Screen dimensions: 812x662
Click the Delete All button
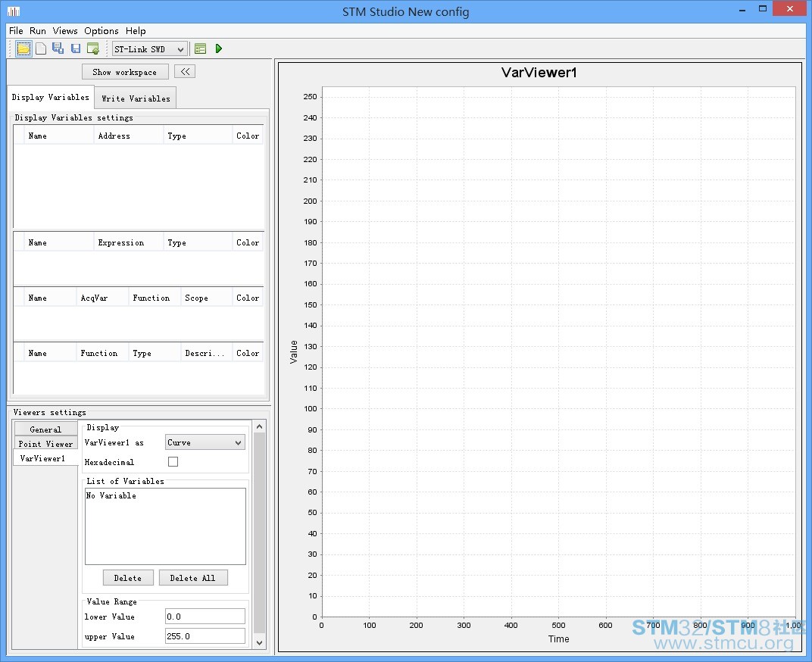[x=192, y=578]
